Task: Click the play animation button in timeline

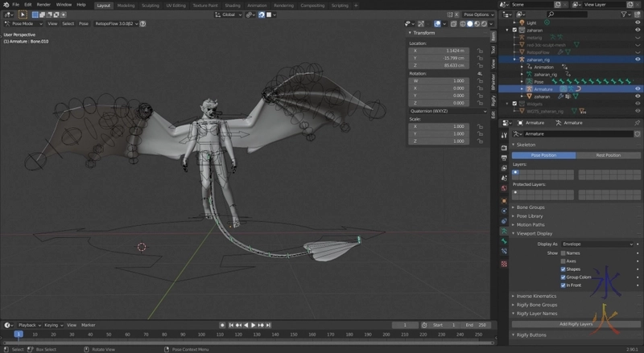Action: [x=253, y=325]
